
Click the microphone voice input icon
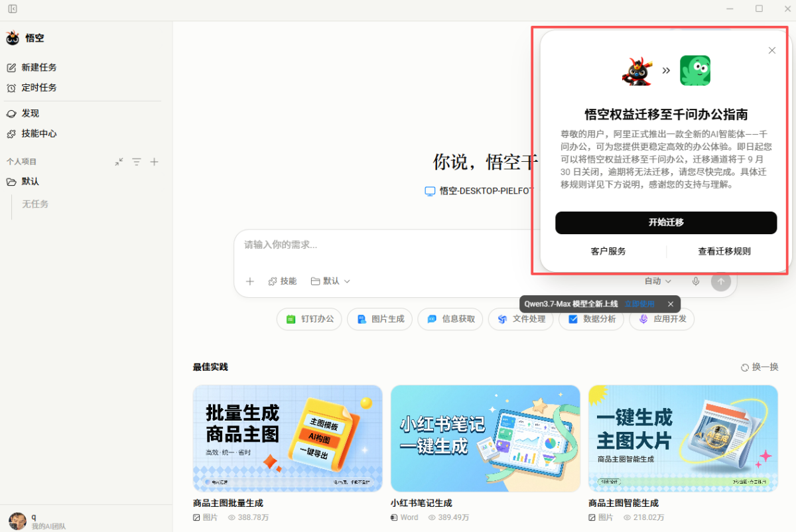(x=696, y=281)
